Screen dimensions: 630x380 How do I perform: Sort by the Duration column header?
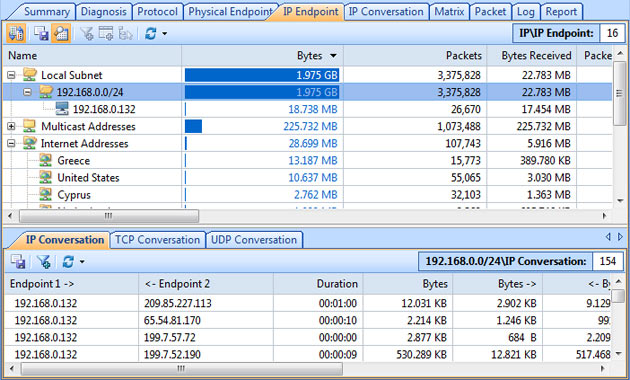(x=318, y=284)
